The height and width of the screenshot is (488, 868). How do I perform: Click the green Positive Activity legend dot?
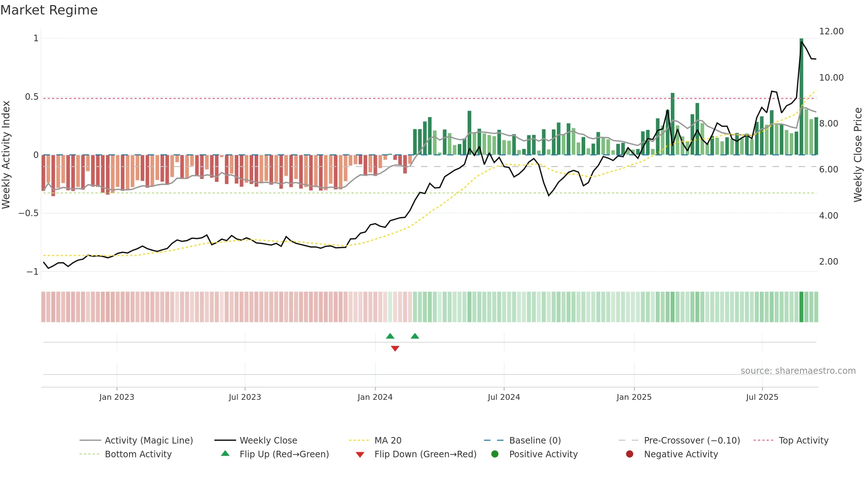[x=495, y=454]
